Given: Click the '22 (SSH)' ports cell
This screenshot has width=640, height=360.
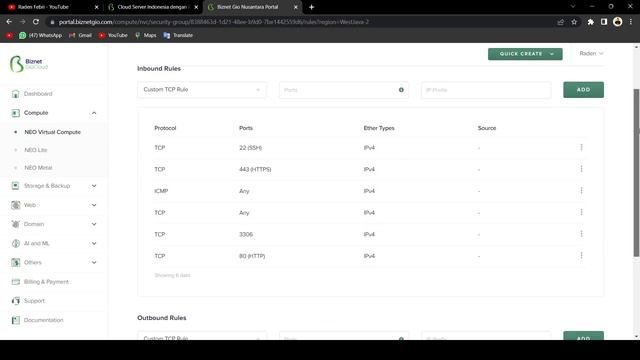Looking at the screenshot, I should [250, 148].
